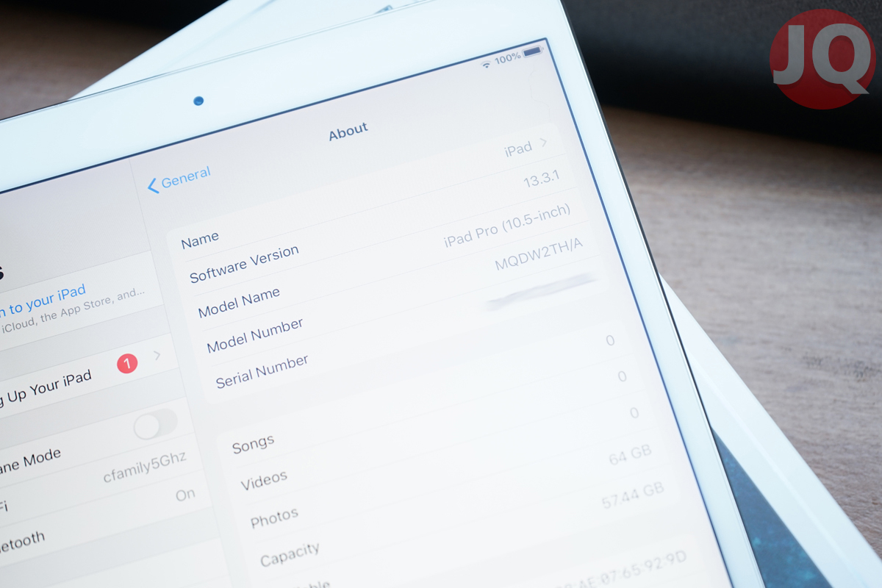This screenshot has width=882, height=588.
Task: Tap the iPad name value
Action: click(x=517, y=149)
